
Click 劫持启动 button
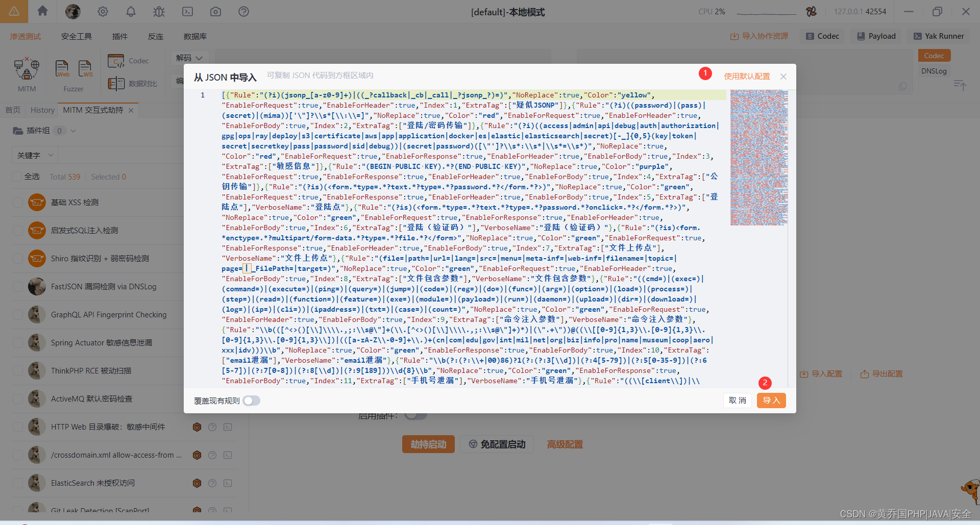(x=428, y=444)
